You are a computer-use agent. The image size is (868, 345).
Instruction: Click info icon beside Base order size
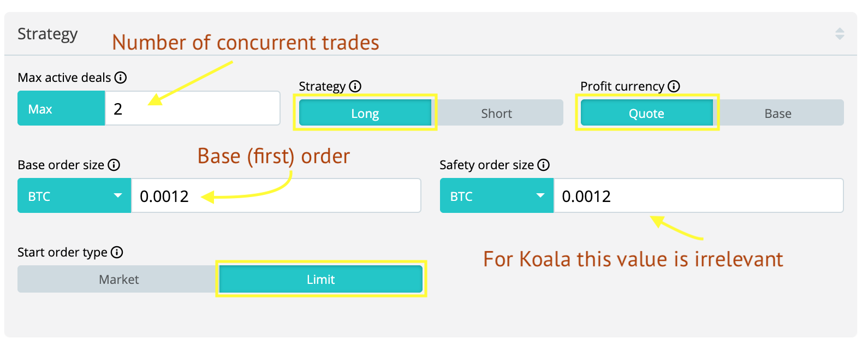click(114, 165)
